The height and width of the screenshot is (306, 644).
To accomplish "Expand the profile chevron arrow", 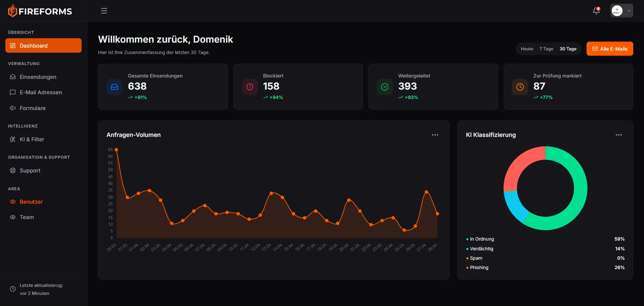I will pos(629,11).
